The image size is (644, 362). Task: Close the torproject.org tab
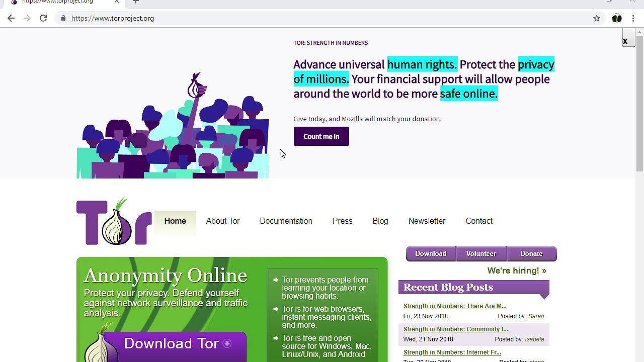117,2
